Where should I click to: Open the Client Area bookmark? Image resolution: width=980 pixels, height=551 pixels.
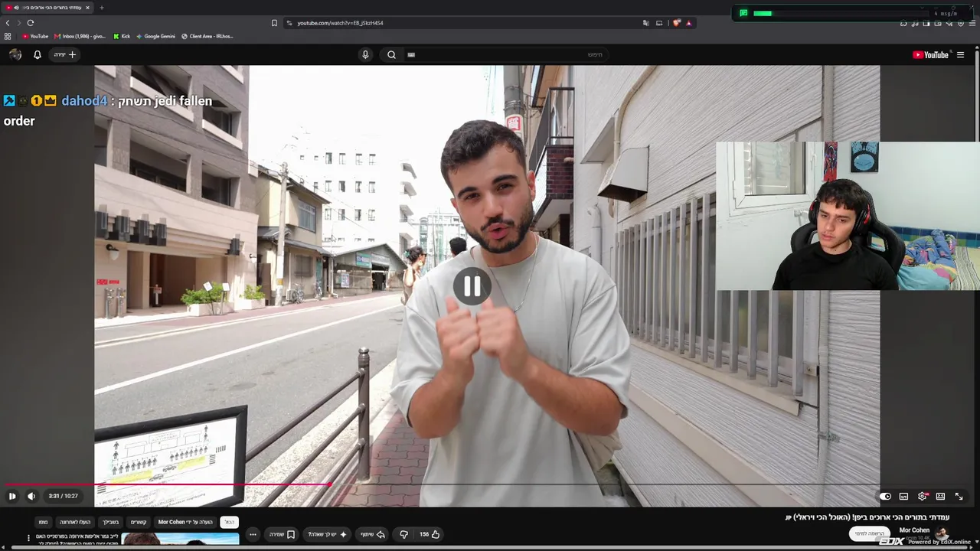click(x=207, y=36)
